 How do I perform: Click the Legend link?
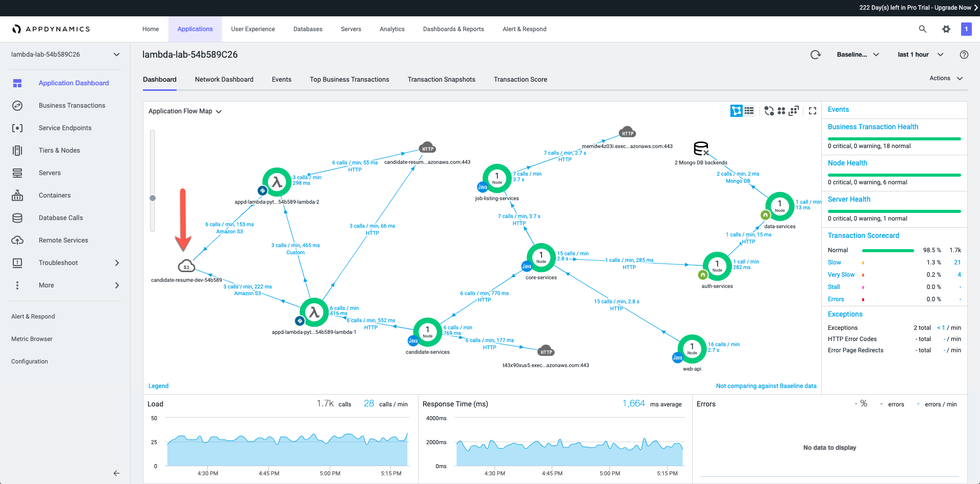point(158,386)
